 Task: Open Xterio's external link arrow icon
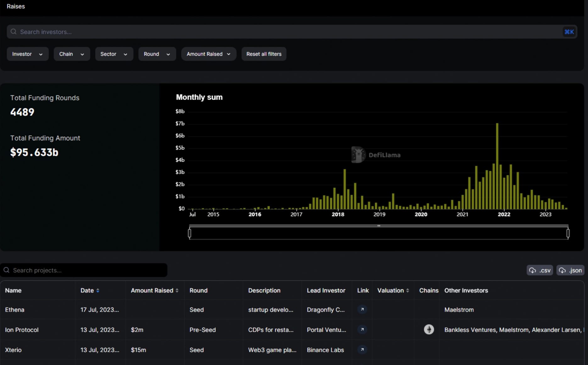pos(362,350)
